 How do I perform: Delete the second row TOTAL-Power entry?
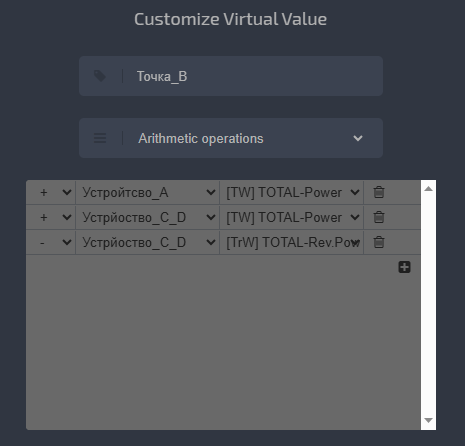coord(379,217)
